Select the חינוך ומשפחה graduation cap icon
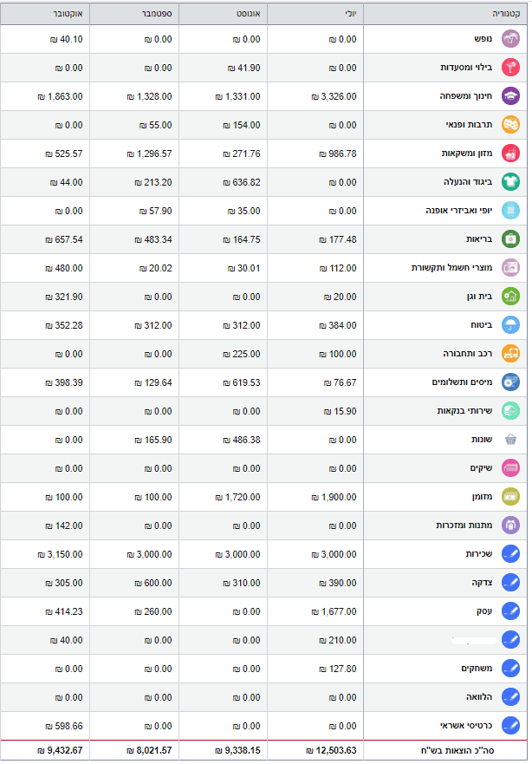The width and height of the screenshot is (532, 764). (511, 96)
